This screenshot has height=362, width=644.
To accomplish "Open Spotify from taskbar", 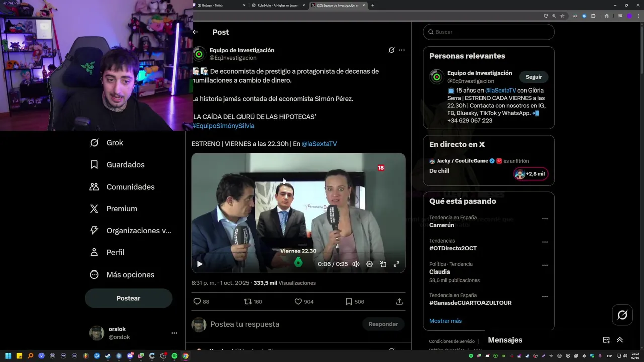I will (x=174, y=356).
